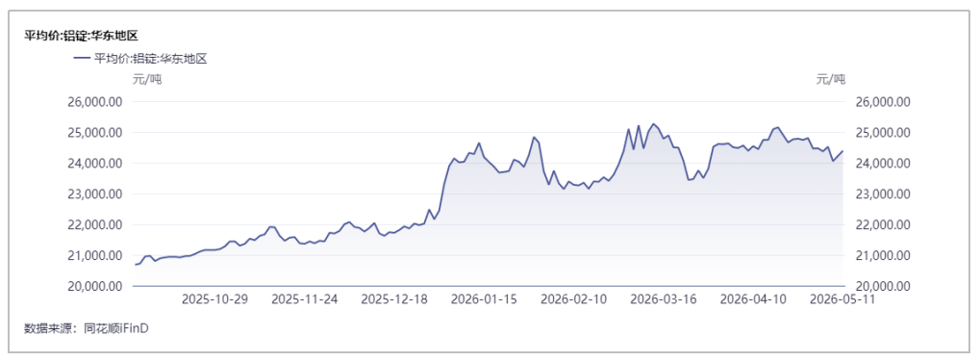Click the date label 2026-02-10
This screenshot has height=362, width=980.
[x=574, y=299]
